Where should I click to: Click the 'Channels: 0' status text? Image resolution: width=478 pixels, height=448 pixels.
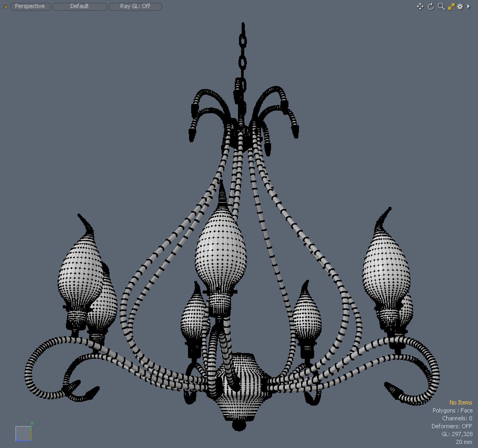457,419
